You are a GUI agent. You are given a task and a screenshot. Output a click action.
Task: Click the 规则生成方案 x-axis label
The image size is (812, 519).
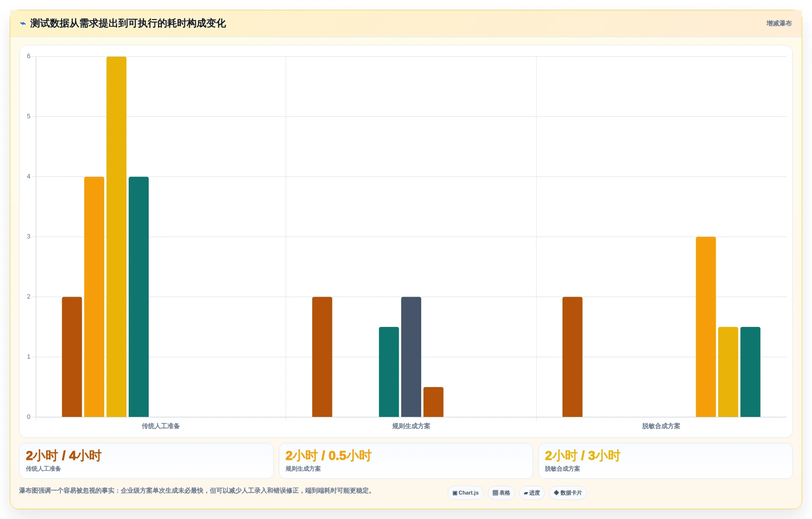pos(411,426)
